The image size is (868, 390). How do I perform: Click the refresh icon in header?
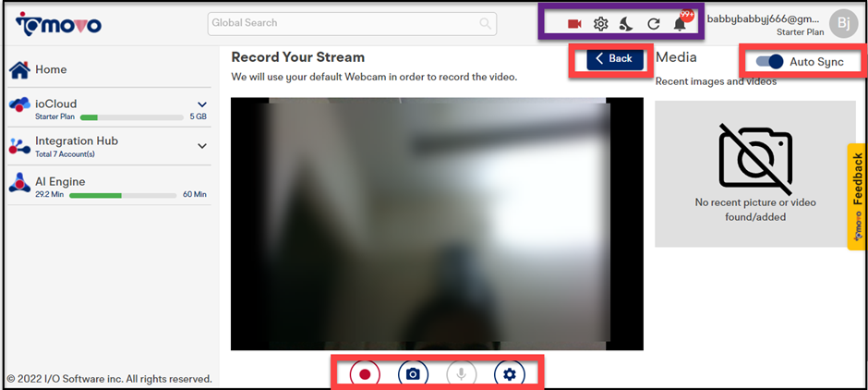(654, 24)
